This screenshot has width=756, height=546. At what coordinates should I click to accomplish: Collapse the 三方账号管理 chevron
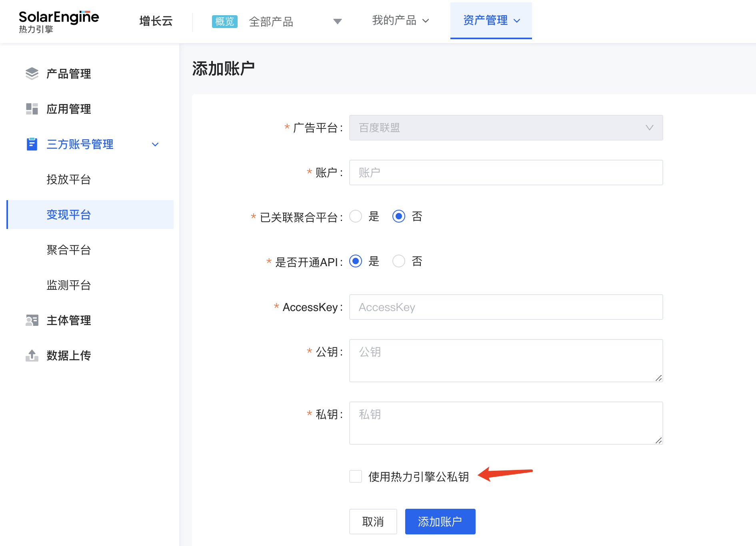[x=155, y=145]
